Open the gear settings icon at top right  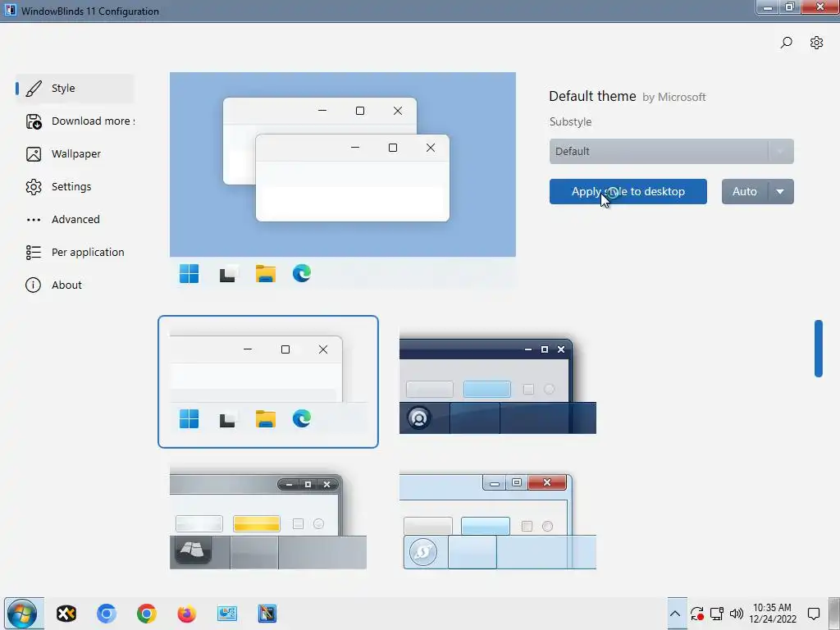pos(816,43)
